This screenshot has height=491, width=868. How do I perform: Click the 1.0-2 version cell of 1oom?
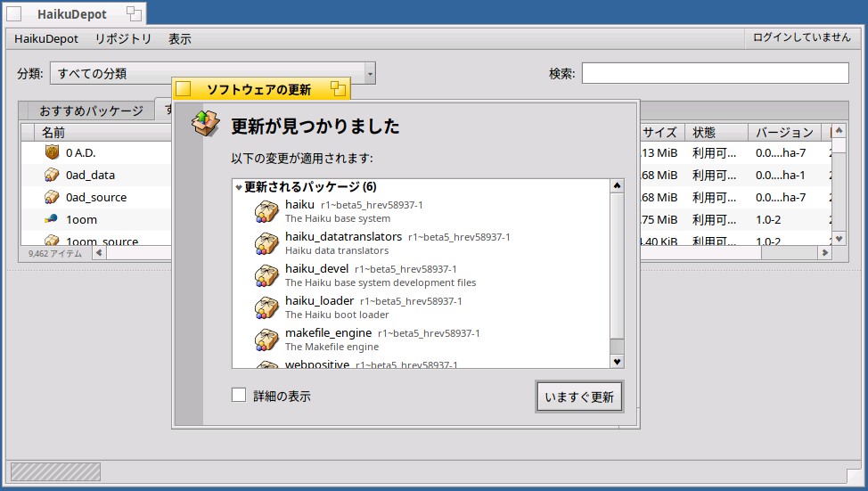[768, 220]
